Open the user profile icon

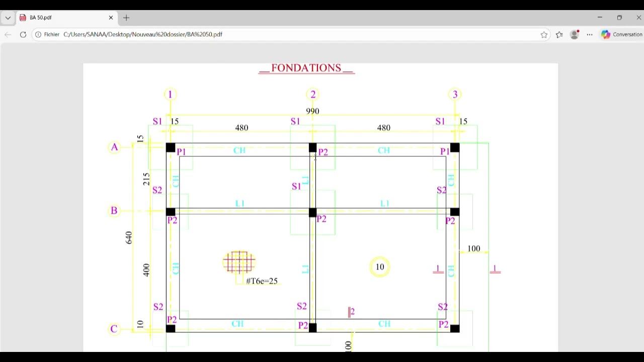(x=575, y=34)
